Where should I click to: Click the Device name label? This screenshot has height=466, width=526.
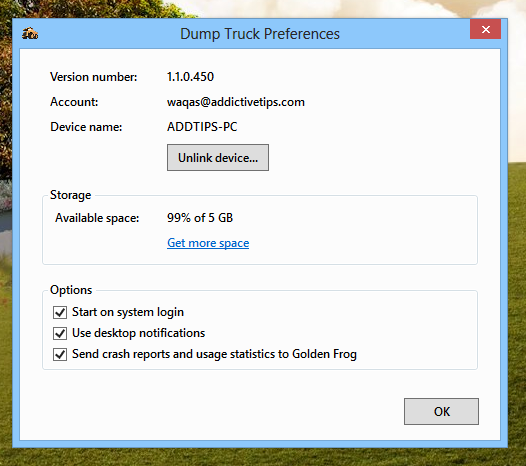click(86, 127)
